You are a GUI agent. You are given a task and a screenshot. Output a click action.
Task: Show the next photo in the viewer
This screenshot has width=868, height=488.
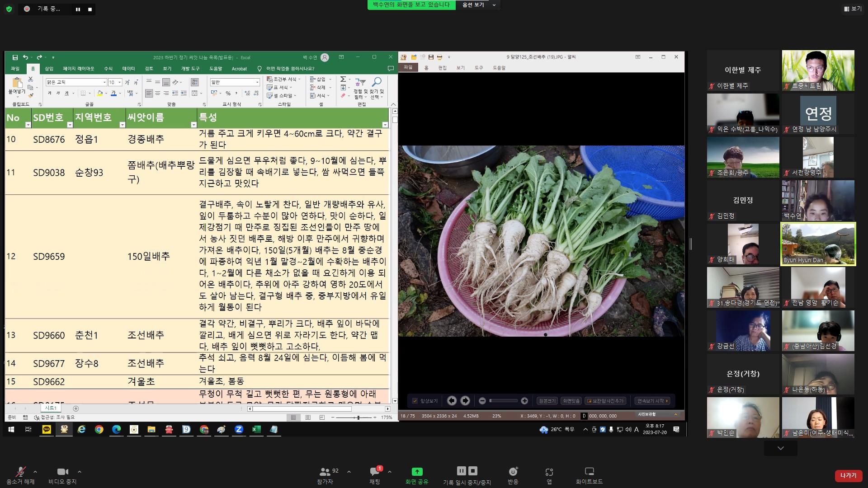click(x=465, y=401)
